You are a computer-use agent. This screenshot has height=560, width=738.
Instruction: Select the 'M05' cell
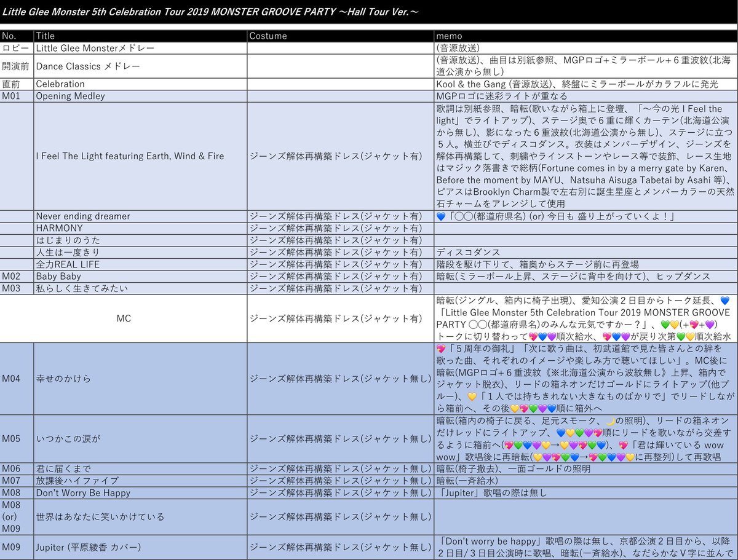coord(17,439)
